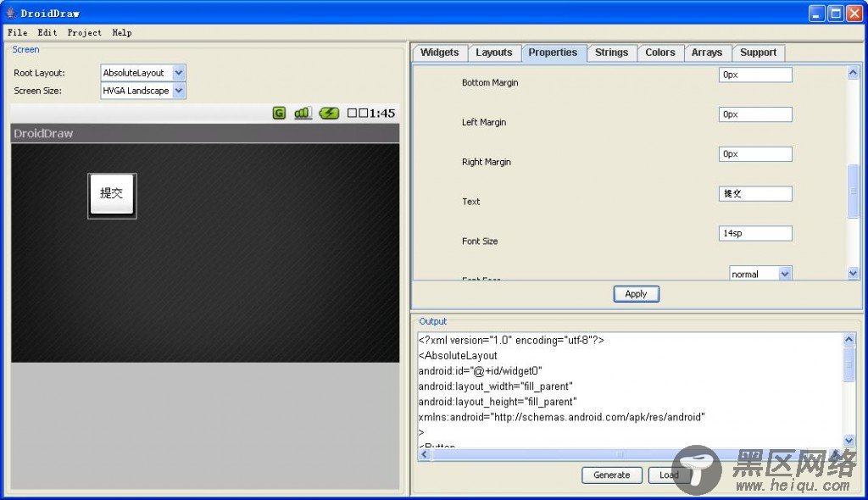Close the DroidDraw window
The image size is (868, 500).
tap(854, 14)
